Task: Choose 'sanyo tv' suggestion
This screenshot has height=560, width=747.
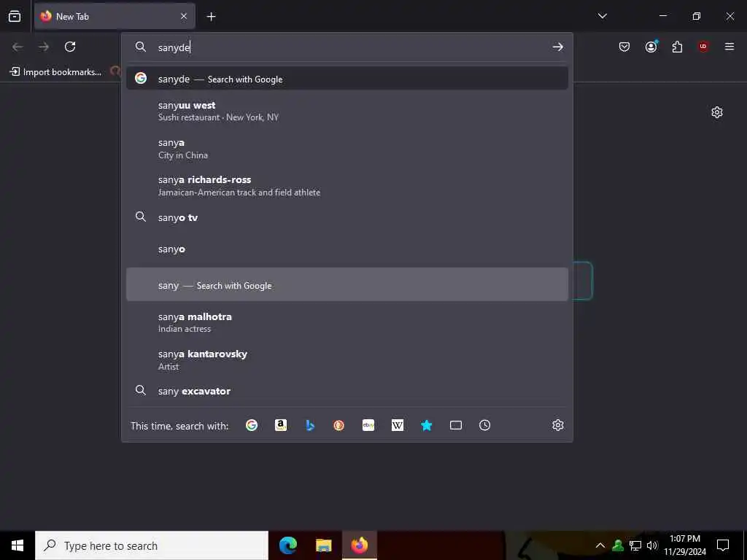Action: coord(347,217)
